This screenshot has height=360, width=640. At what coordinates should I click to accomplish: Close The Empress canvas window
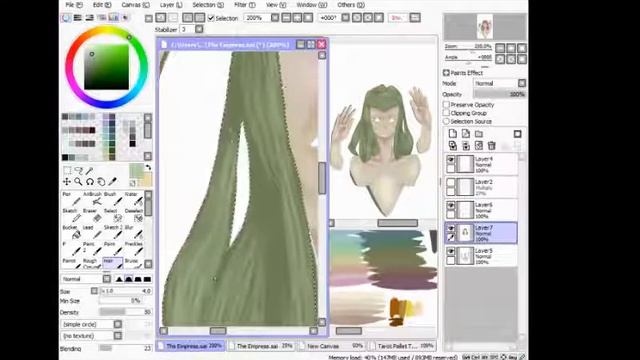[x=322, y=44]
